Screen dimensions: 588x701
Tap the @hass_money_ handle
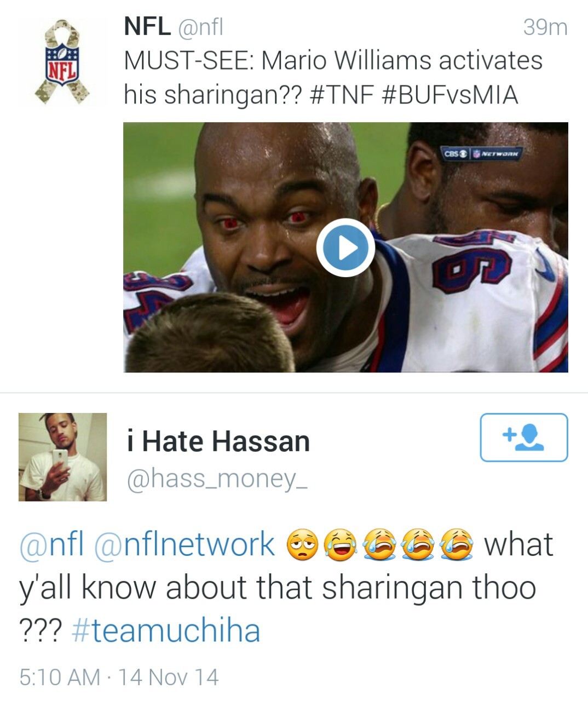pyautogui.click(x=217, y=479)
